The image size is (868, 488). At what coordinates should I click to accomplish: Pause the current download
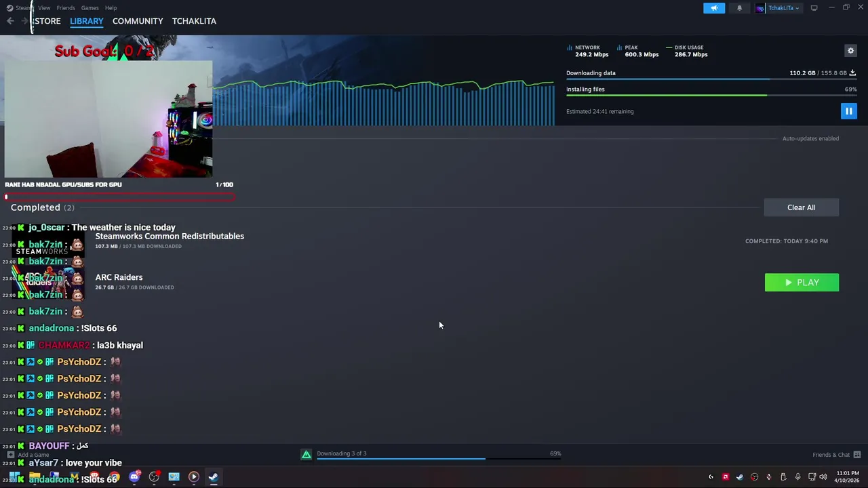point(848,111)
